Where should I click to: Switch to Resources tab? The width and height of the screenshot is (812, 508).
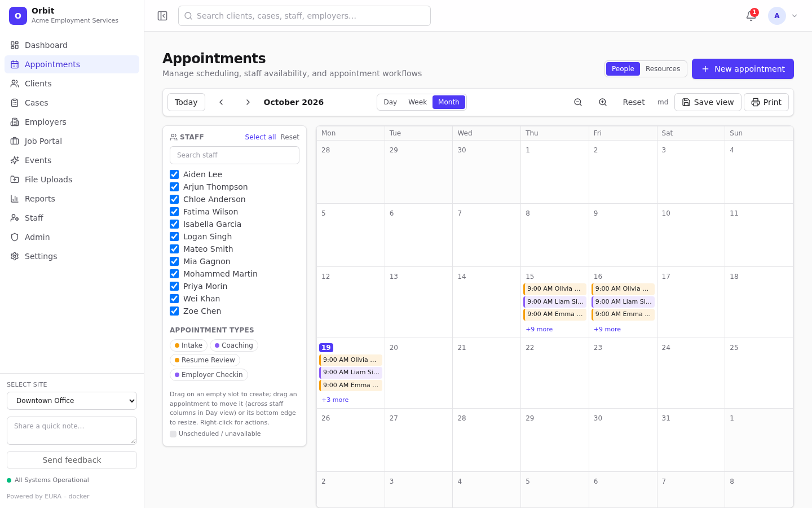pyautogui.click(x=663, y=69)
